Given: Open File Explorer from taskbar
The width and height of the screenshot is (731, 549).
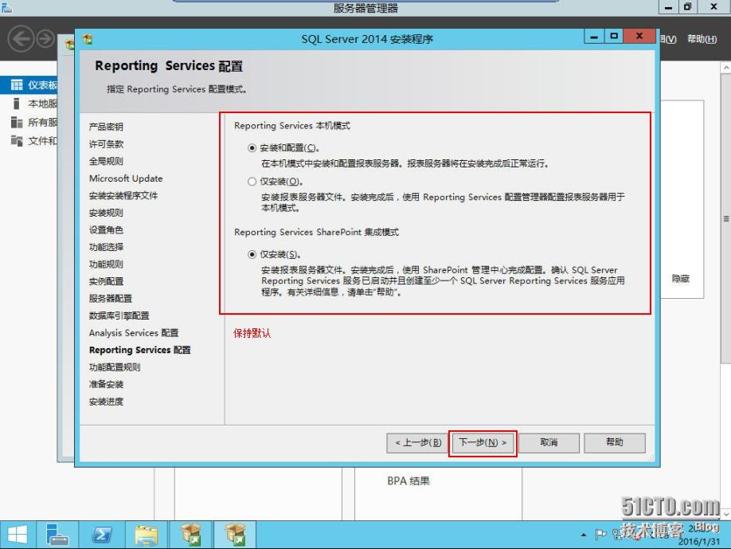Looking at the screenshot, I should pyautogui.click(x=146, y=535).
